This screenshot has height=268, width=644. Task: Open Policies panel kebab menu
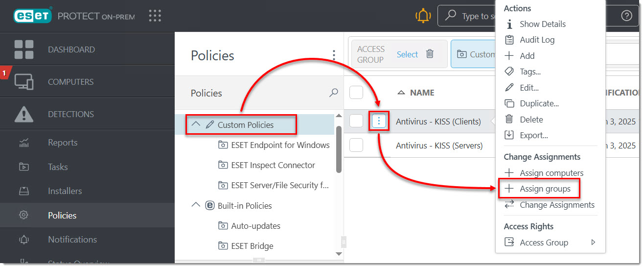pyautogui.click(x=334, y=55)
